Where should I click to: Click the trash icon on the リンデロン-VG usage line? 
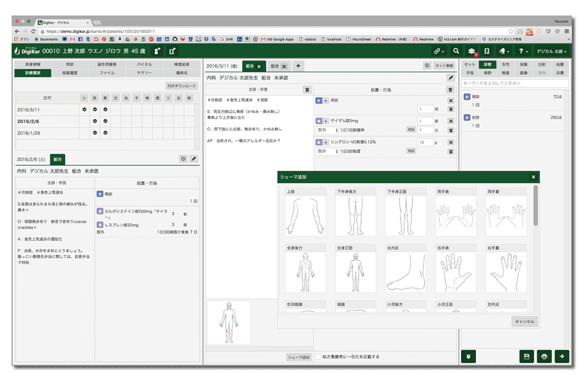pos(451,152)
